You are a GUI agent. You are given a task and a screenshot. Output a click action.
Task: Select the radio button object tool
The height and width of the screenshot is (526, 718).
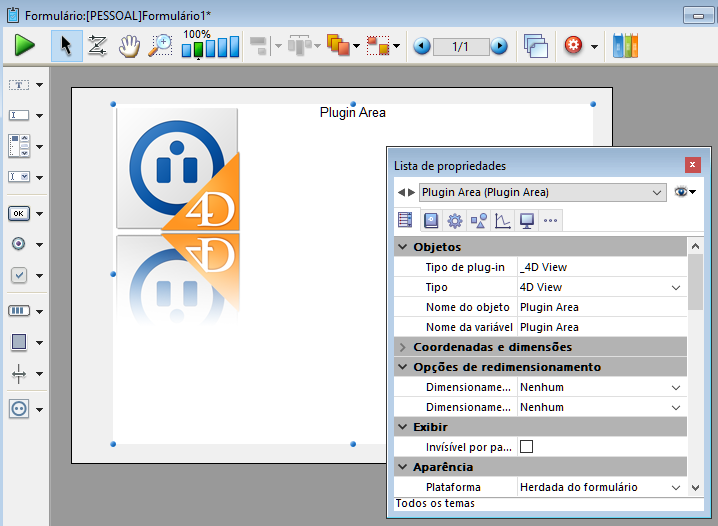pos(19,243)
